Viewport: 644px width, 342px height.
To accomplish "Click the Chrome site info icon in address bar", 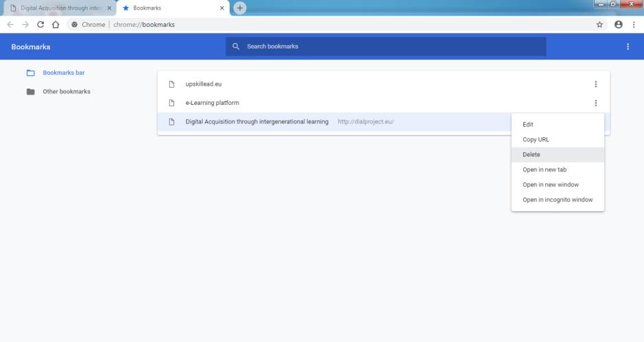I will [74, 25].
